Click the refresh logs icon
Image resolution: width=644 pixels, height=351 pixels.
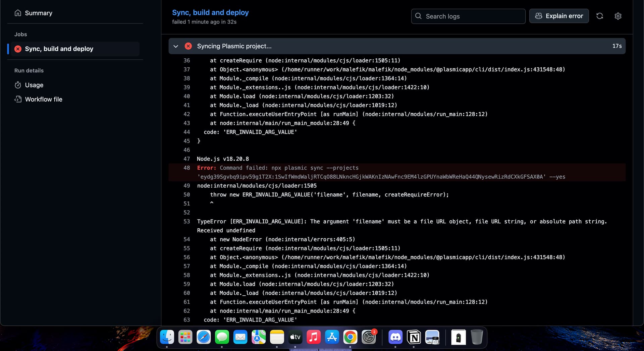click(x=599, y=16)
